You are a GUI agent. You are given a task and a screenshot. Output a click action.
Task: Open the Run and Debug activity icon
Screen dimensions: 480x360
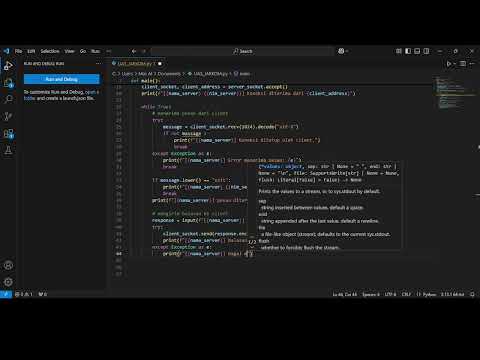[x=8, y=66]
